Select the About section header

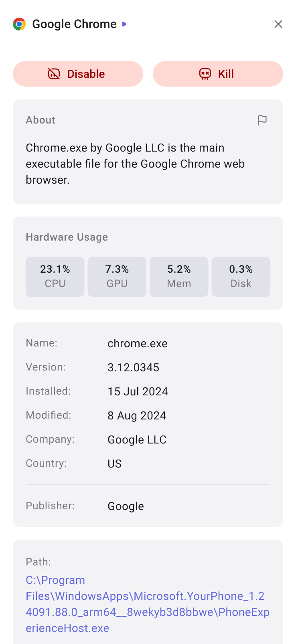tap(40, 120)
